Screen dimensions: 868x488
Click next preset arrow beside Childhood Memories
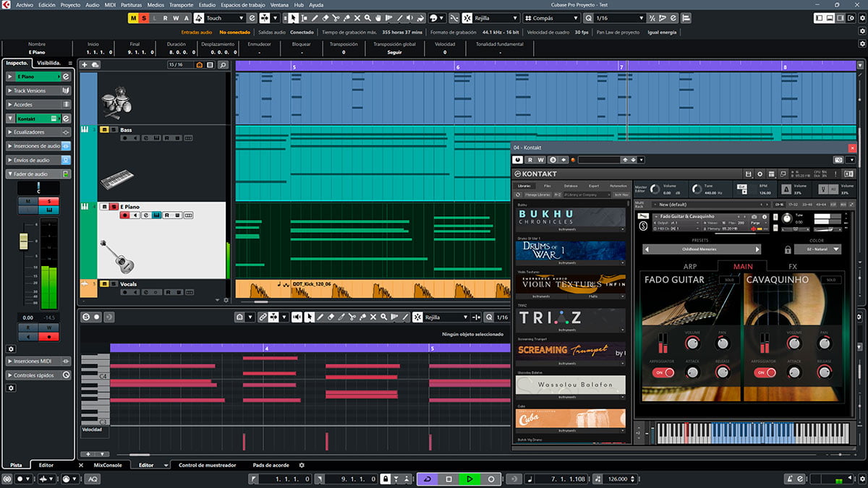pos(757,249)
